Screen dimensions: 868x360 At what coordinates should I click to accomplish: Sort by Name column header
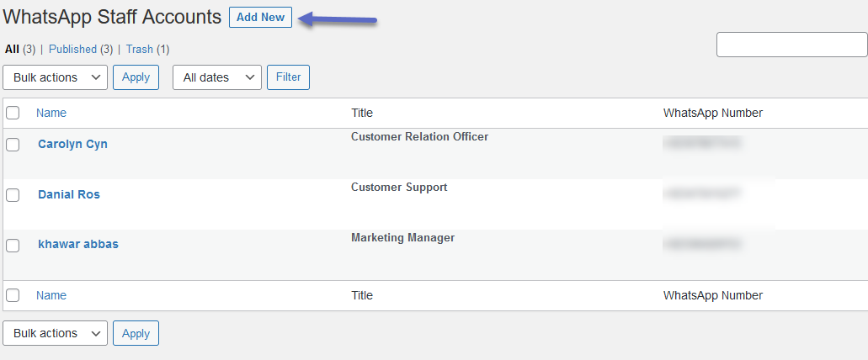[x=51, y=113]
